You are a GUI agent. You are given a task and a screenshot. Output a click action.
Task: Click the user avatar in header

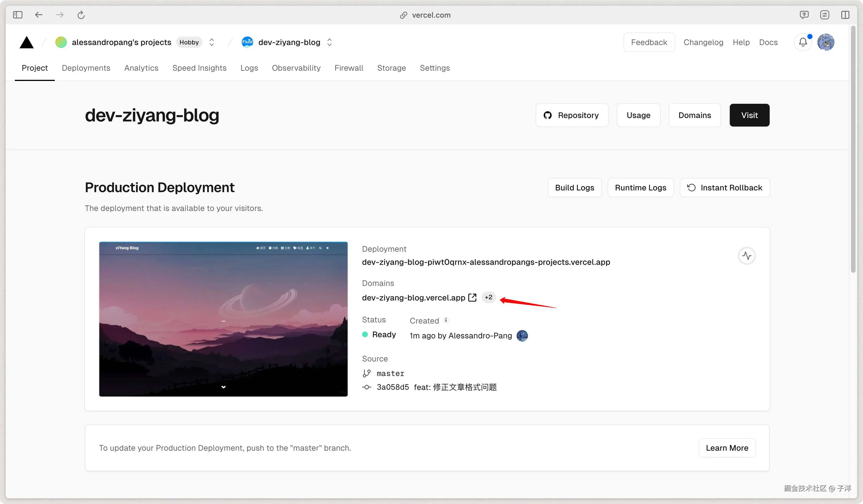(x=826, y=42)
